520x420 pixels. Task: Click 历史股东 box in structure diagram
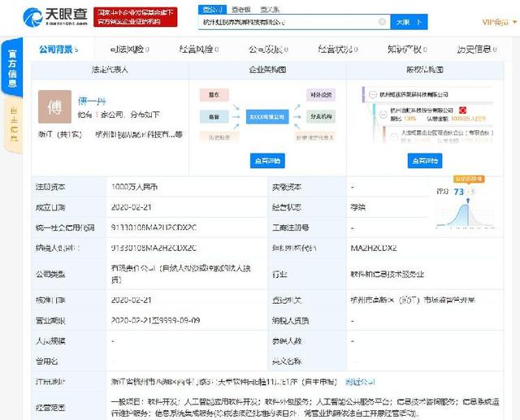tap(219, 137)
